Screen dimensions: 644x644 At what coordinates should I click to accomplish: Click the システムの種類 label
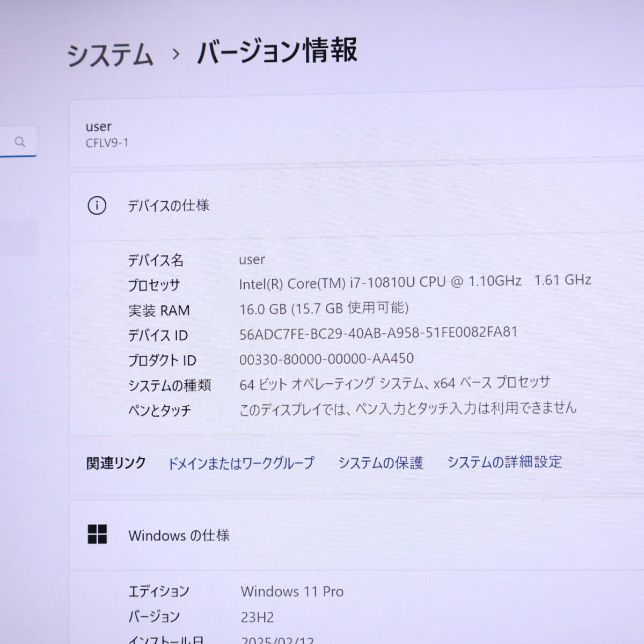(x=170, y=385)
